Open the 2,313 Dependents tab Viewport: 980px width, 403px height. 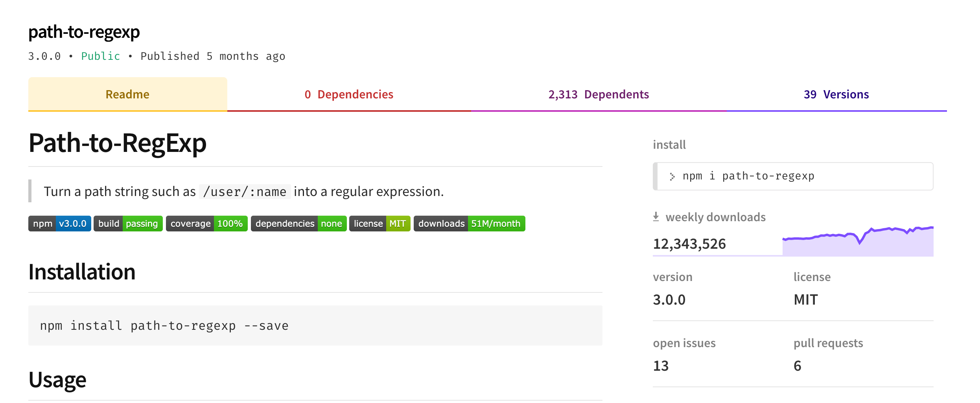coord(599,94)
